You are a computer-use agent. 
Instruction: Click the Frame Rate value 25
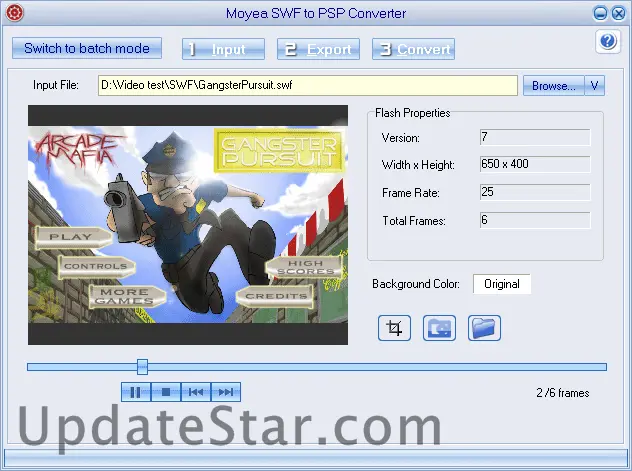[x=535, y=192]
